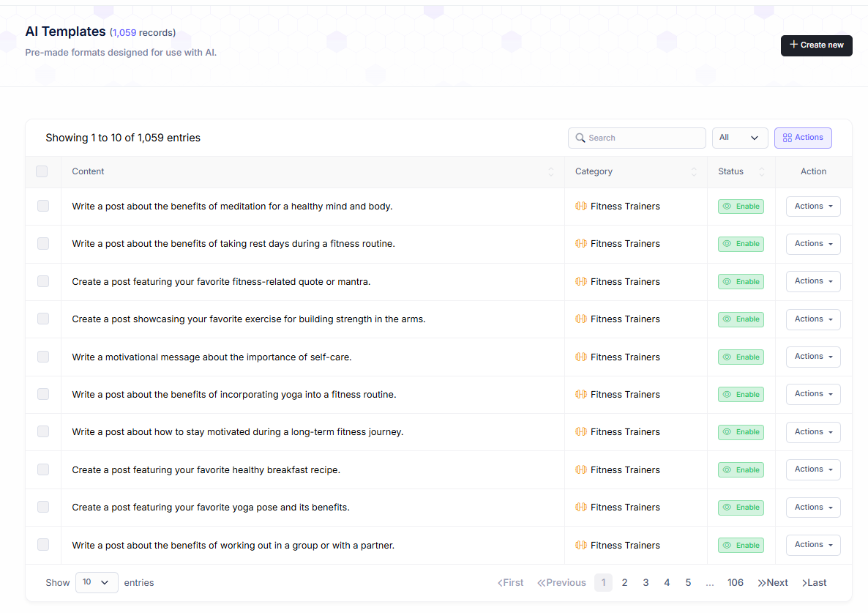This screenshot has height=613, width=868.
Task: Click the sort arrows in the Category column header
Action: (694, 172)
